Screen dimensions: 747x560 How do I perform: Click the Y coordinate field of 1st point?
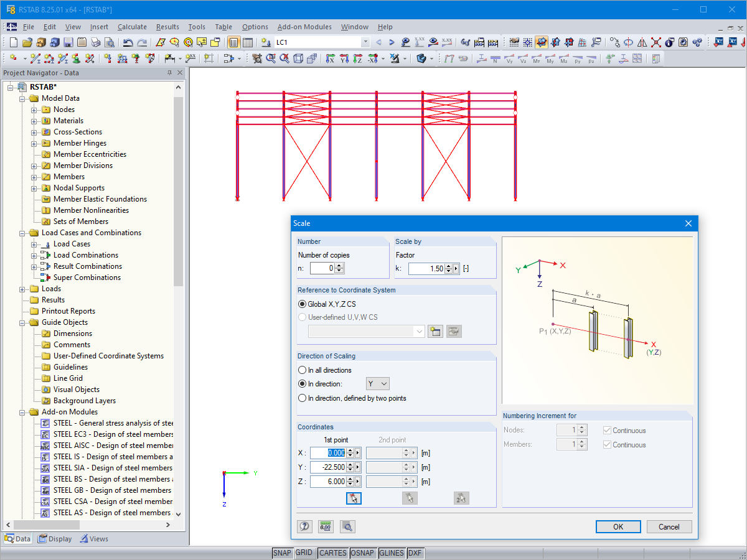(x=327, y=467)
